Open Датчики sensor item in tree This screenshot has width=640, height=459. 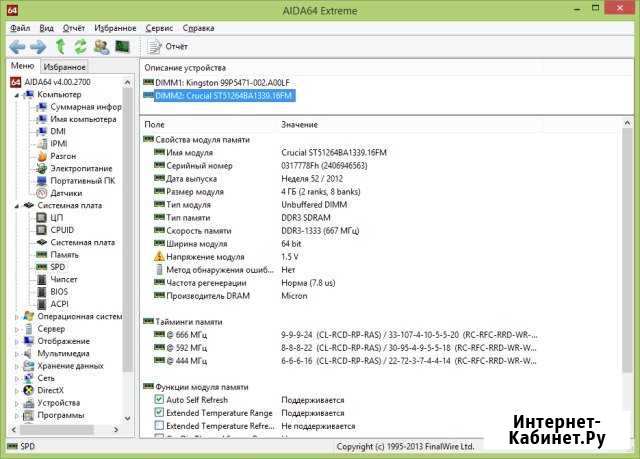tap(66, 193)
